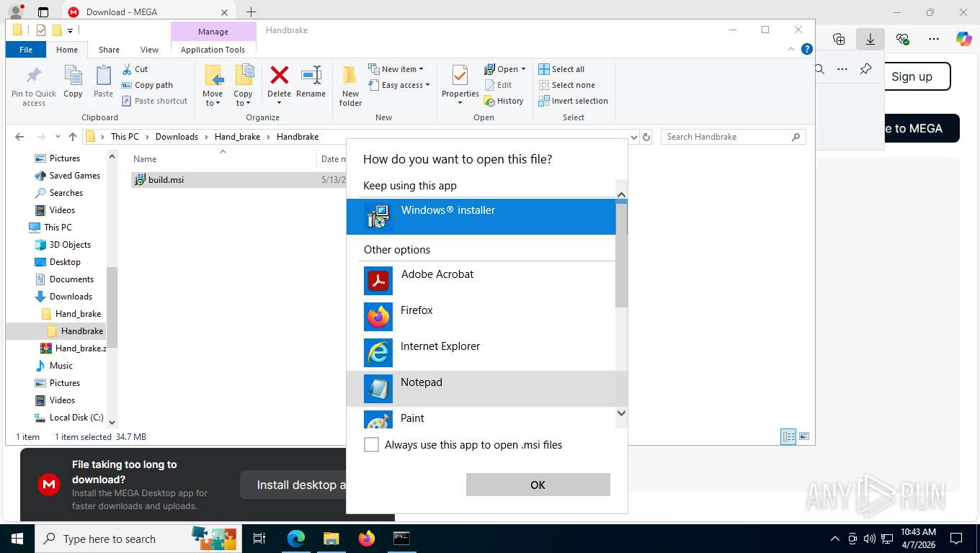980x553 pixels.
Task: Open Firefox from the taskbar
Action: point(367,538)
